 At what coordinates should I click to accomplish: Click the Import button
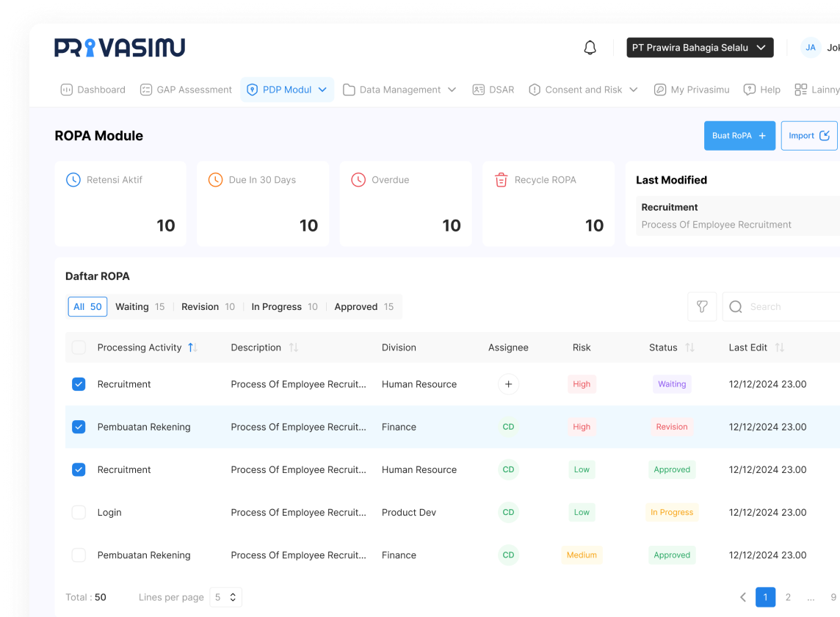click(x=809, y=136)
